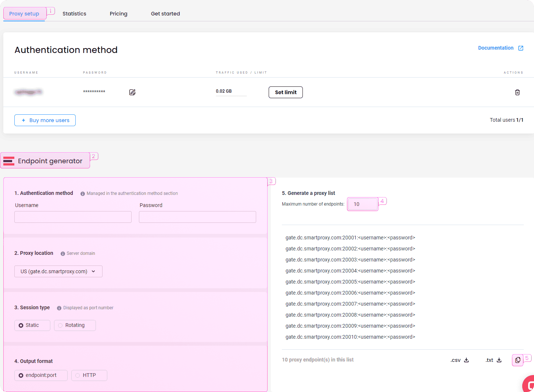Click the 10 proxy endpoint(s) in this list text
534x392 pixels.
pyautogui.click(x=318, y=360)
